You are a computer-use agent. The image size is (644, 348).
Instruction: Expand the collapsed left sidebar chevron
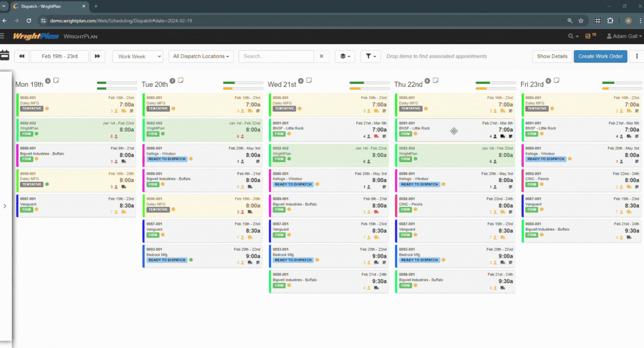tap(5, 206)
